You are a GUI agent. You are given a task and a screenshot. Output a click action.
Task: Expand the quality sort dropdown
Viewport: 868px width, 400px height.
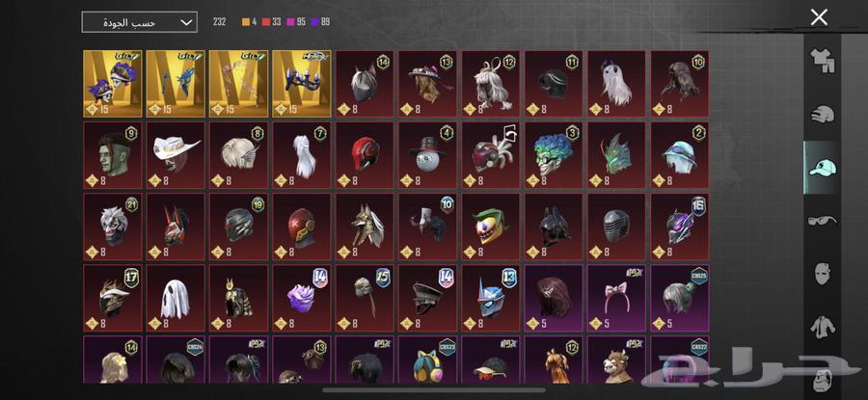point(140,22)
